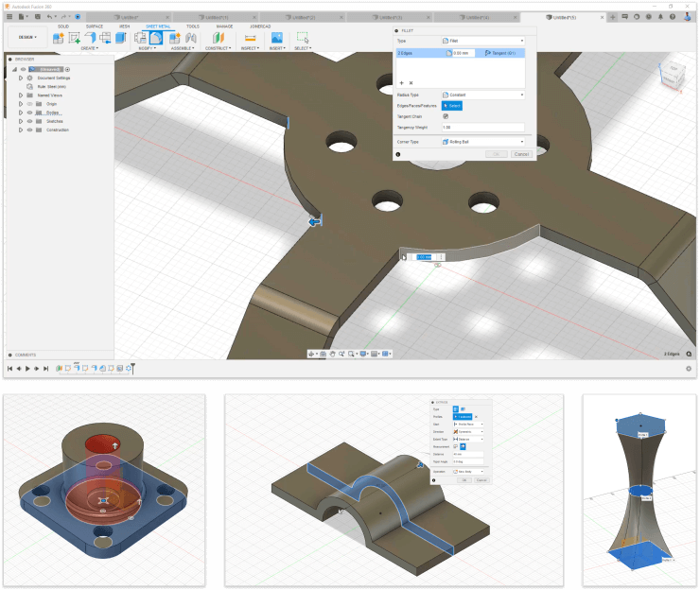Image resolution: width=700 pixels, height=590 pixels.
Task: Click the Tangency Weight input field
Action: tap(482, 128)
